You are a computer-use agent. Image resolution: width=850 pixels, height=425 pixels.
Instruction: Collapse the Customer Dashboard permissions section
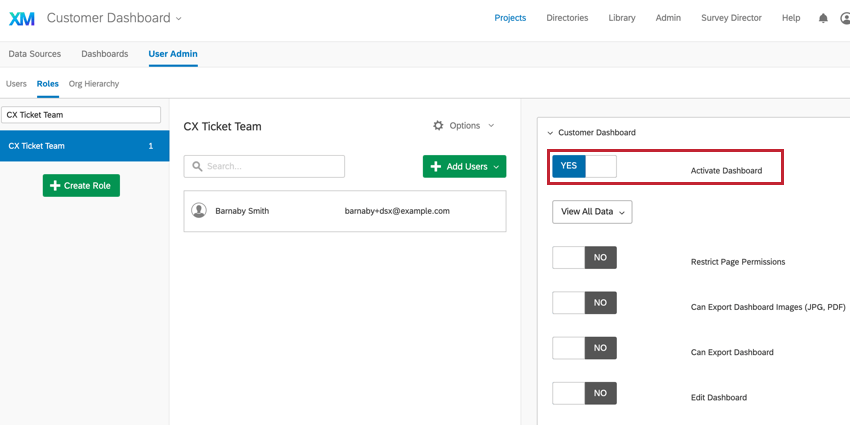pyautogui.click(x=550, y=133)
